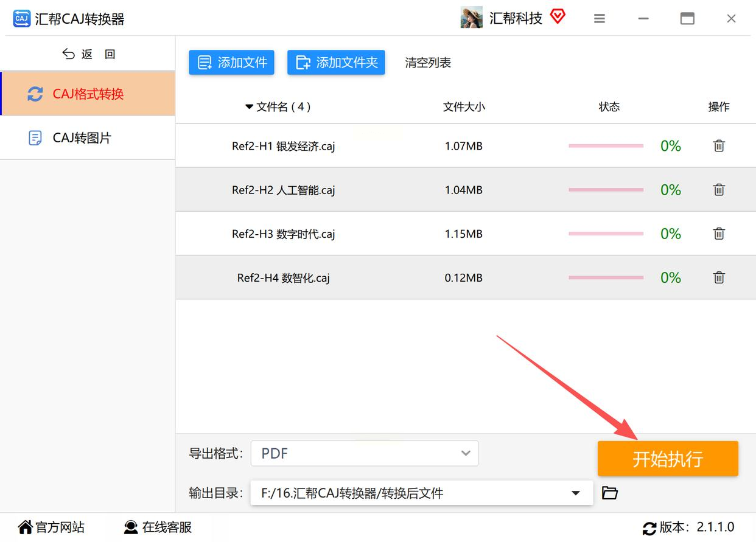Click the 添加文件 button

(x=232, y=63)
